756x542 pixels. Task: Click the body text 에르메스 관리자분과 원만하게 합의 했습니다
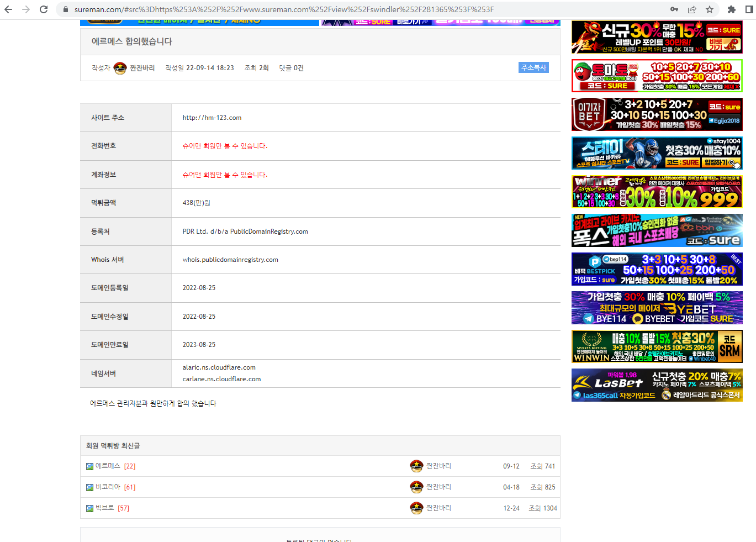pyautogui.click(x=153, y=404)
